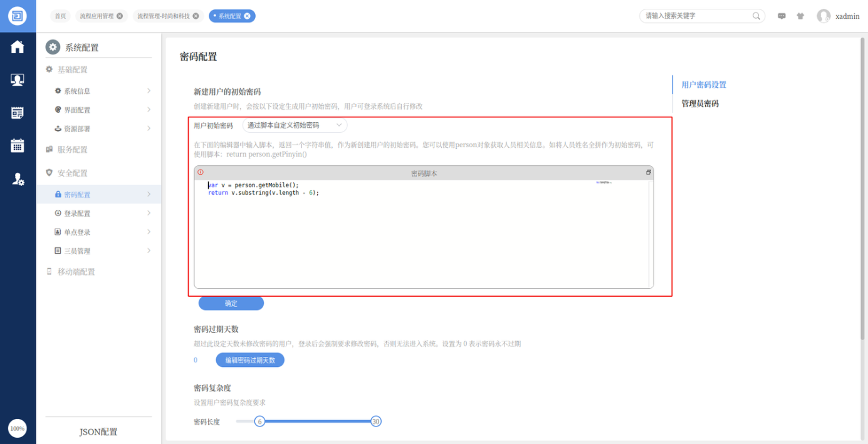Switch to the 首页 tab

(x=60, y=16)
